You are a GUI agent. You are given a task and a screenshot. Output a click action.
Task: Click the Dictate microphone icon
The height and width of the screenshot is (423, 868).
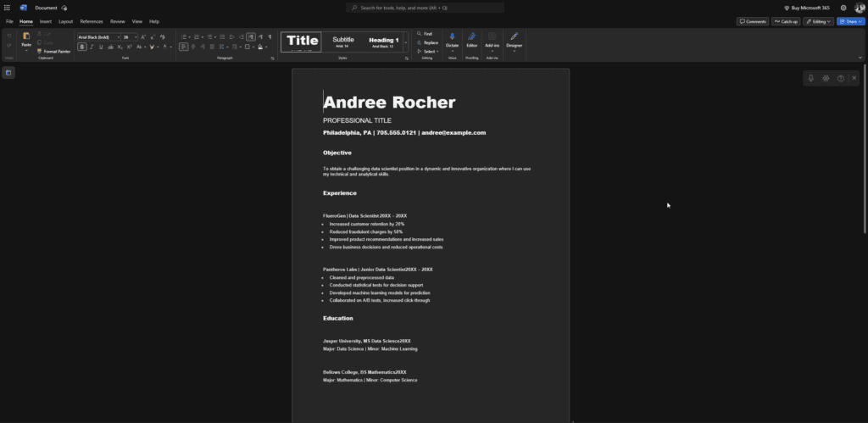[x=452, y=37]
